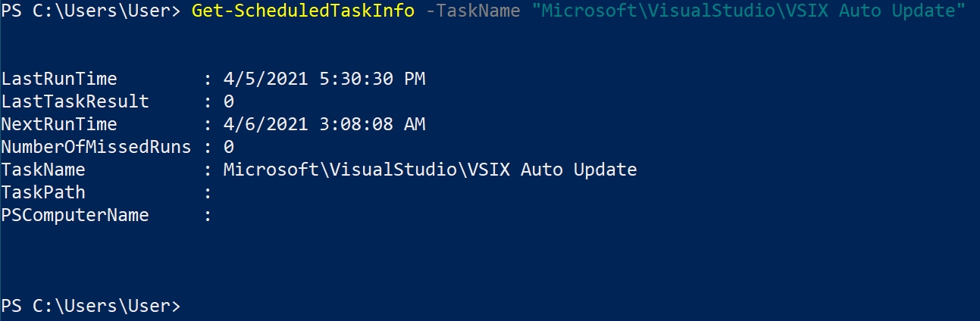
Task: Click the LastTaskResult value 0
Action: (x=229, y=101)
